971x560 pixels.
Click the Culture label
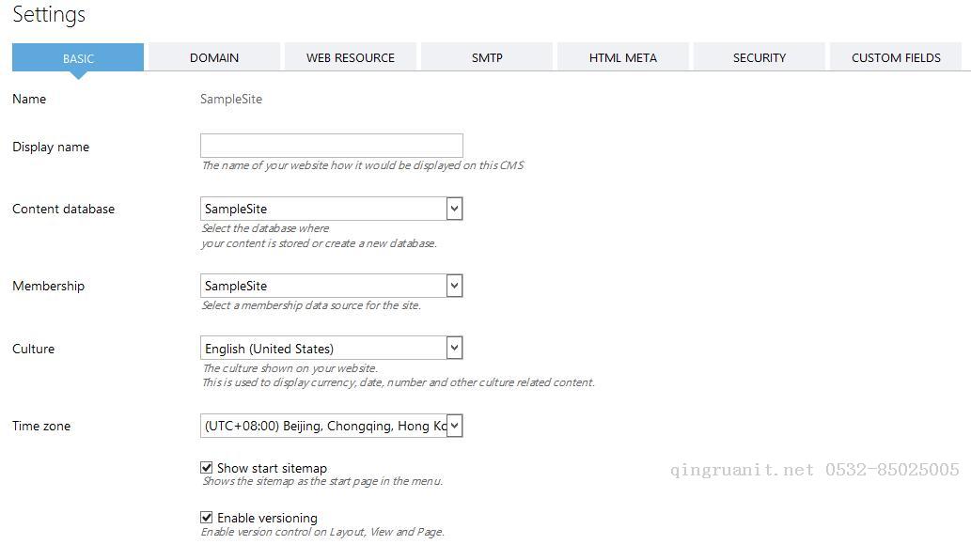point(34,349)
